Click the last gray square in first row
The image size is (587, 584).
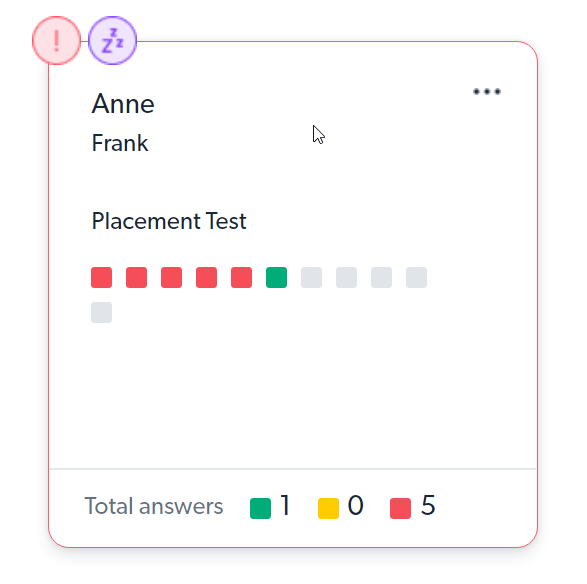416,277
